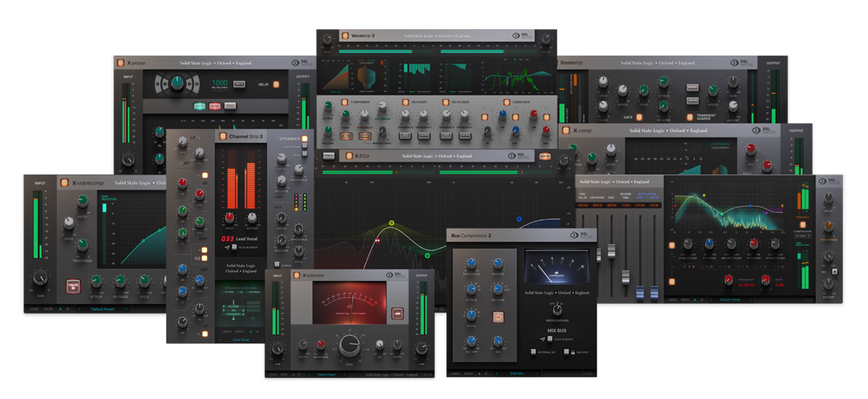
Task: Click the modulation Depth fader handle in the reverb plug-in
Action: tap(654, 293)
